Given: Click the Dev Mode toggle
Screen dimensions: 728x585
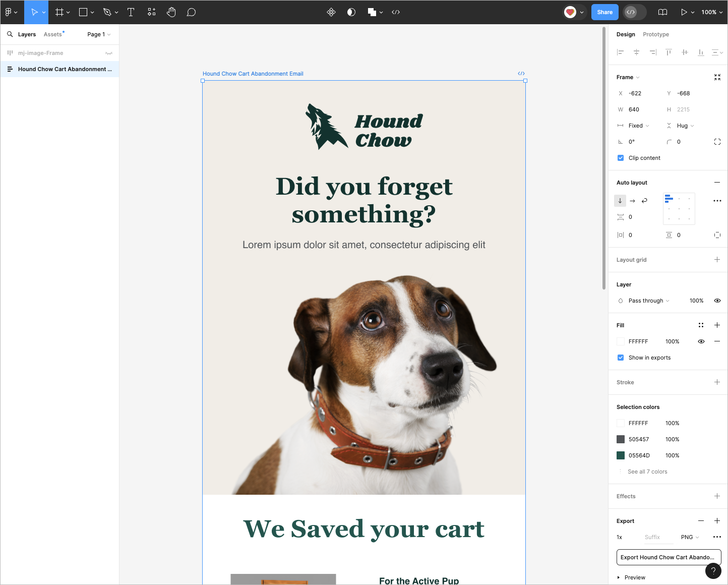Looking at the screenshot, I should pyautogui.click(x=634, y=12).
